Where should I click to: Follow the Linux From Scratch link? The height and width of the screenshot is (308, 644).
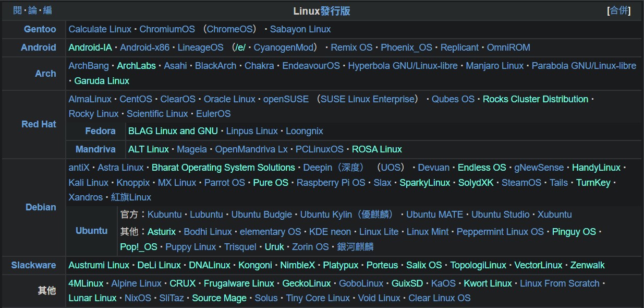pos(560,283)
